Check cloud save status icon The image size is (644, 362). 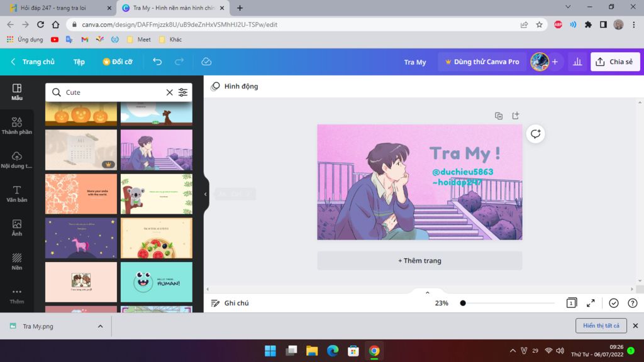(206, 62)
